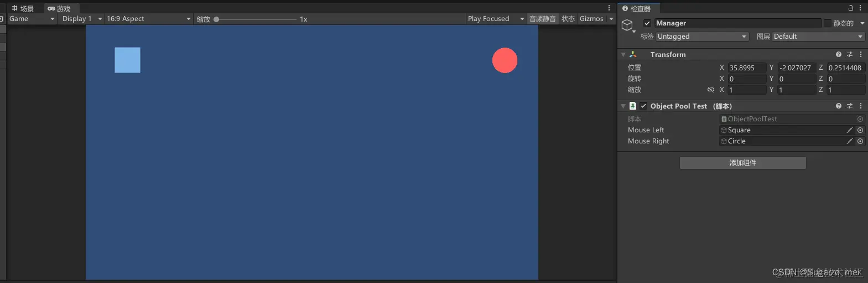Toggle the 缩放 scale constrain-proportions link icon
The image size is (868, 283).
(x=711, y=90)
